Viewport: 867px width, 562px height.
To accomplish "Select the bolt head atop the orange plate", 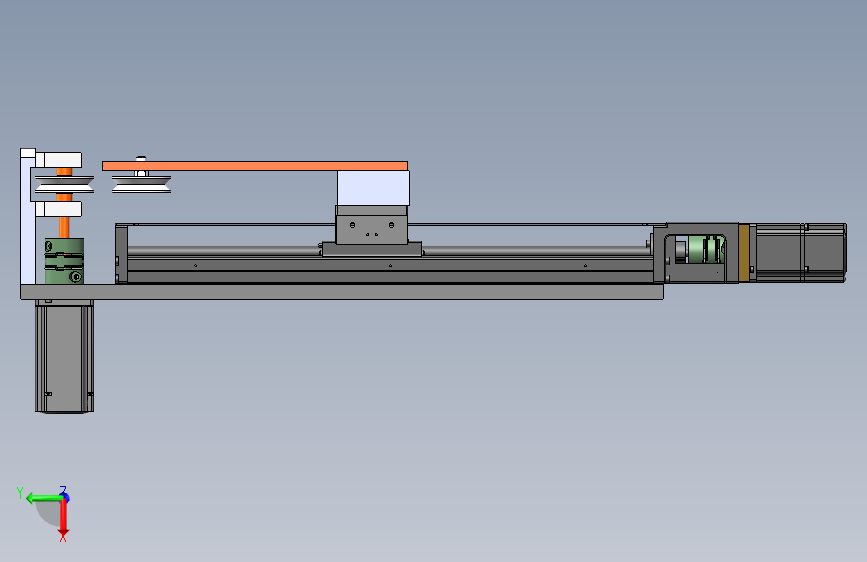I will (x=142, y=159).
